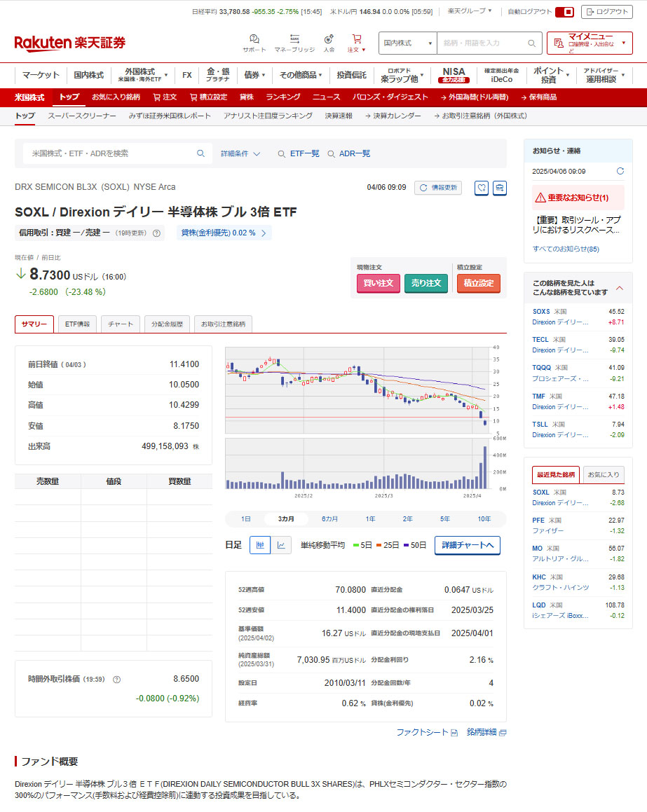Select the 1年 chart period
Screen dimensions: 647x812
pos(370,519)
